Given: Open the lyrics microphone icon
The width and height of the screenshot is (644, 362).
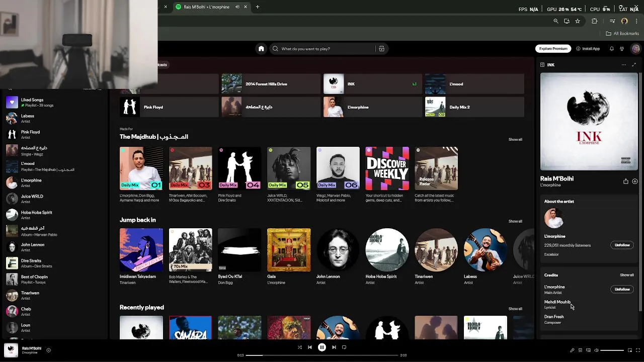Looking at the screenshot, I should (572, 350).
